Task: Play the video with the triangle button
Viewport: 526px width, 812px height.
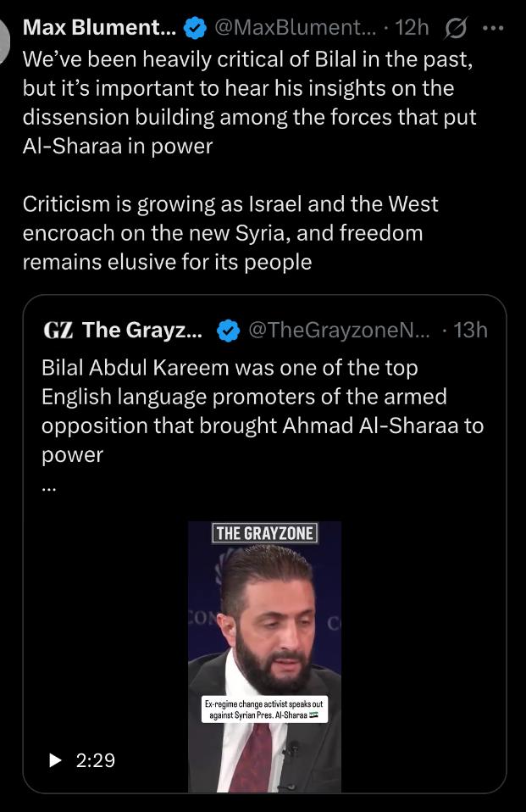Action: coord(57,760)
